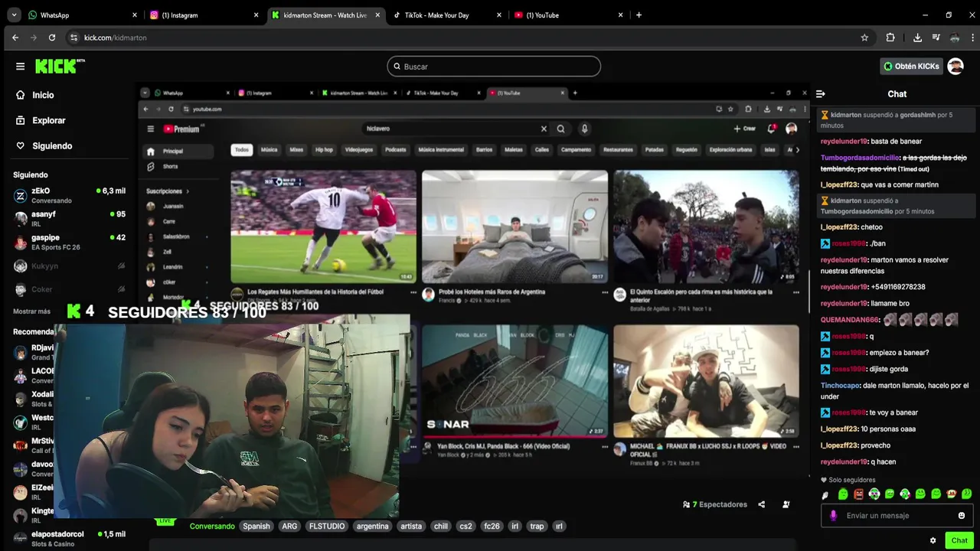Focus the Buscar search field

pyautogui.click(x=494, y=67)
